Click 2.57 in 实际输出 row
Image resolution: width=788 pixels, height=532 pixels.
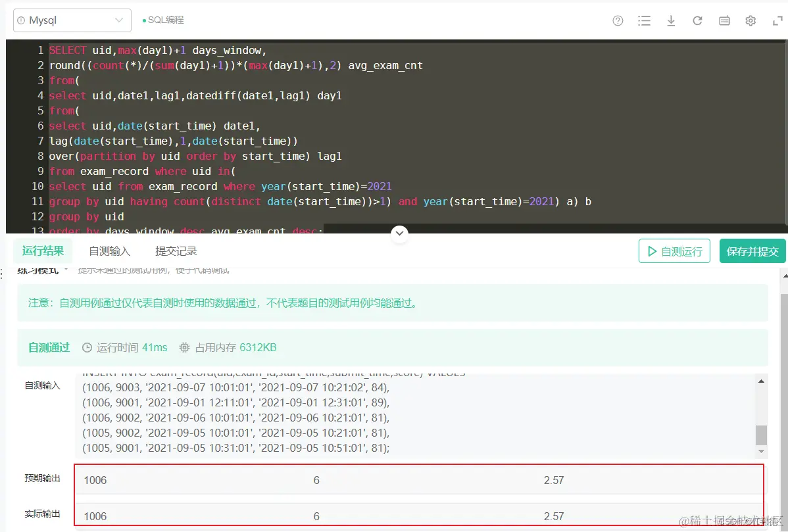[x=554, y=516]
